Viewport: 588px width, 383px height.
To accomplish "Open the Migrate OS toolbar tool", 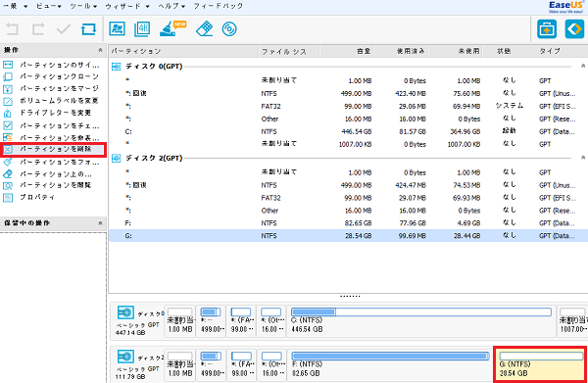I will [117, 28].
